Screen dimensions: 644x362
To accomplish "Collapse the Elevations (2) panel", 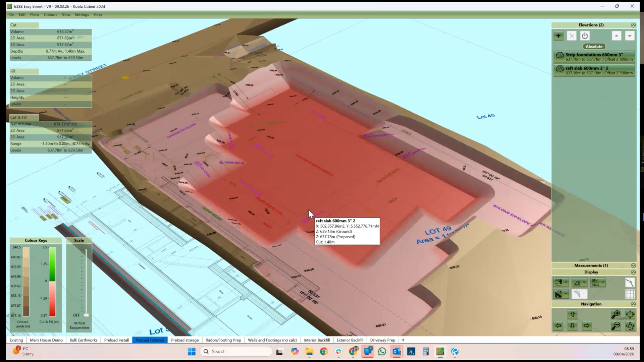I will [x=633, y=25].
